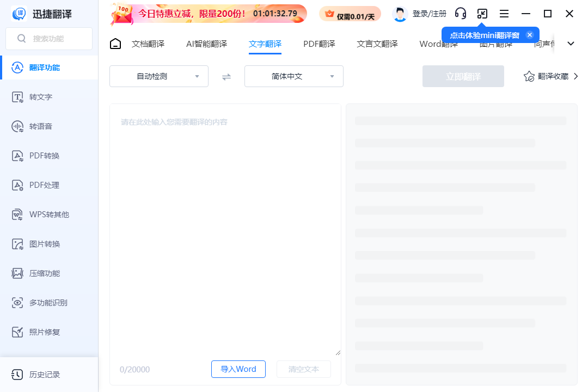Image resolution: width=588 pixels, height=392 pixels.
Task: Open the 转文字 sidebar section
Action: click(x=49, y=97)
